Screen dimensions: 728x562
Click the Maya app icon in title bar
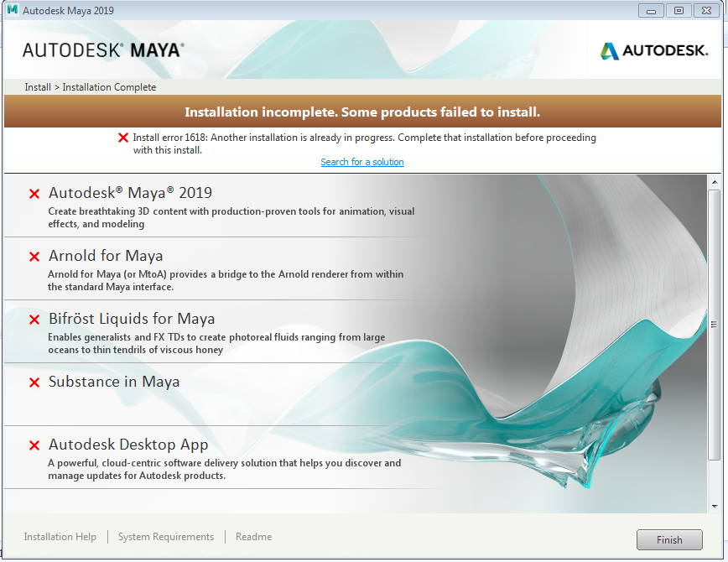coord(13,10)
